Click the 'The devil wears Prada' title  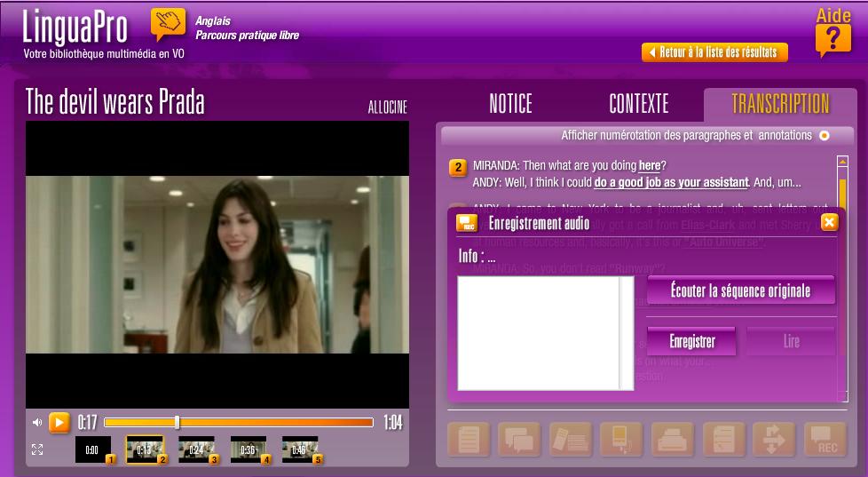(115, 102)
